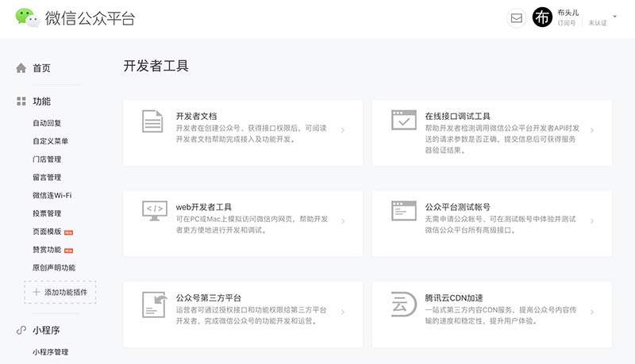The height and width of the screenshot is (364, 635).
Task: Click the 在线接口调试工具 checkmark window icon
Action: click(x=404, y=120)
